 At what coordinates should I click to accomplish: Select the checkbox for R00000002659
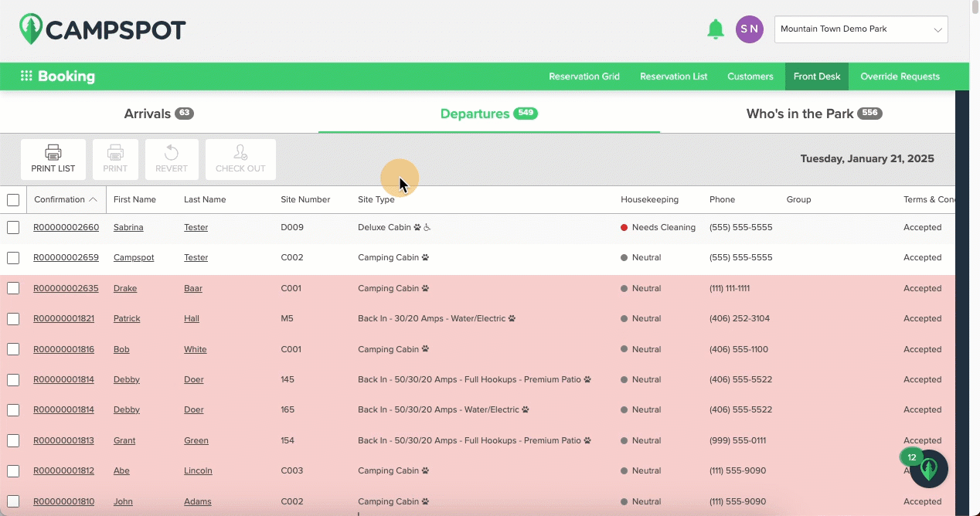tap(13, 258)
